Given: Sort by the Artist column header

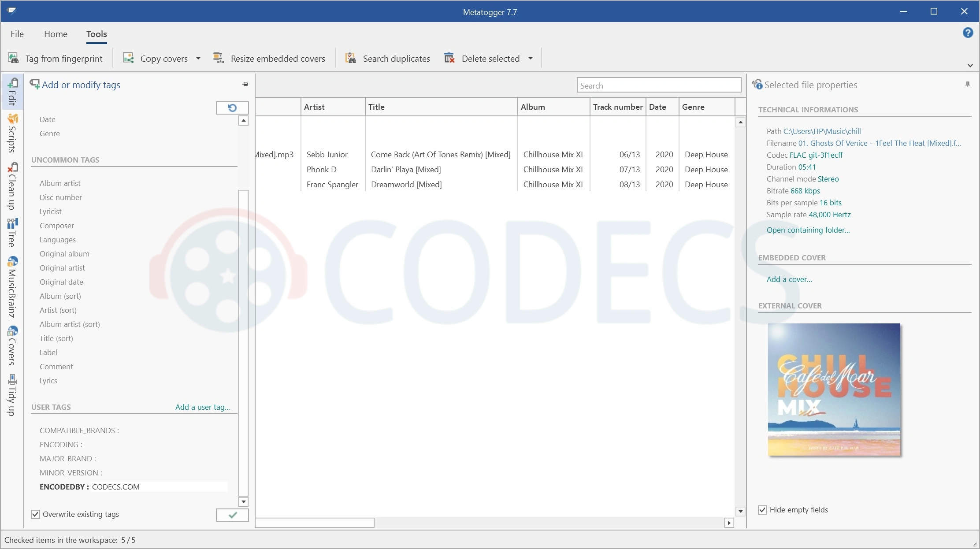Looking at the screenshot, I should click(x=333, y=107).
